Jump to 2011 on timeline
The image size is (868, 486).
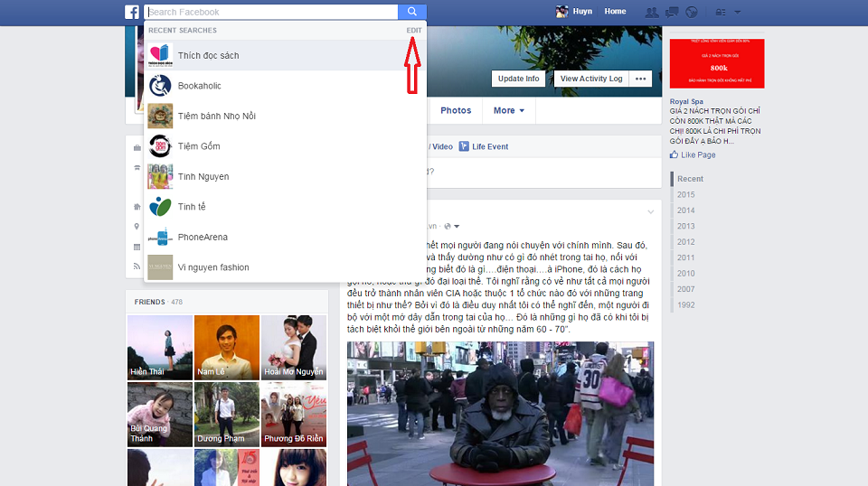[686, 257]
